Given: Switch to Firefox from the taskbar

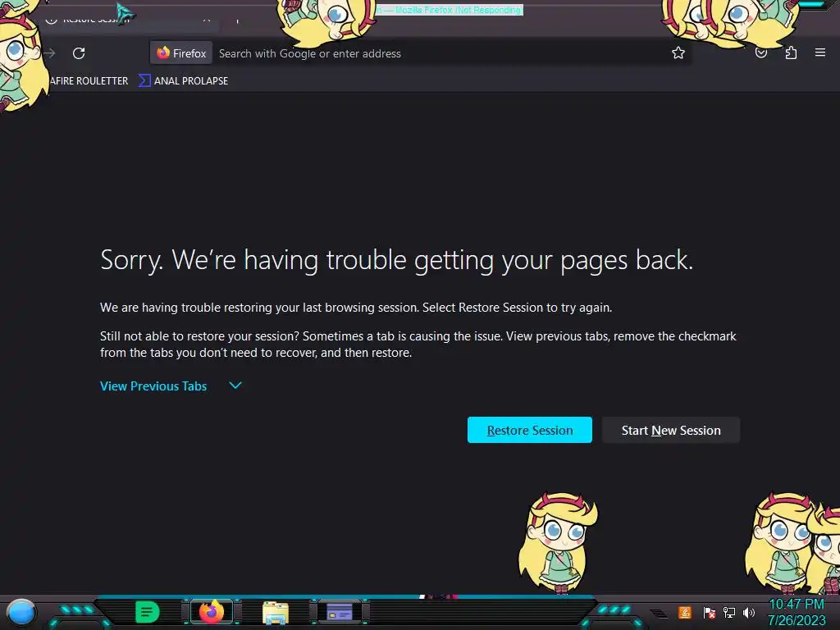Looking at the screenshot, I should click(212, 612).
